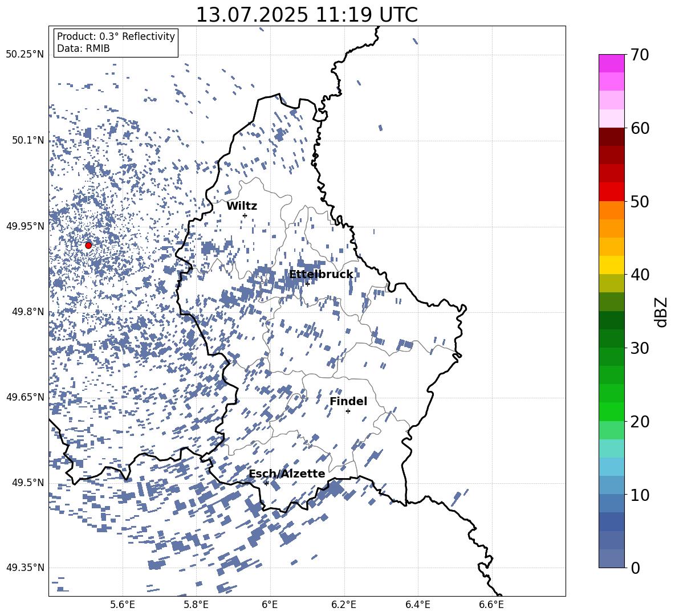The height and width of the screenshot is (616, 675).
Task: Click the 70 tick on colorbar
Action: pyautogui.click(x=640, y=55)
